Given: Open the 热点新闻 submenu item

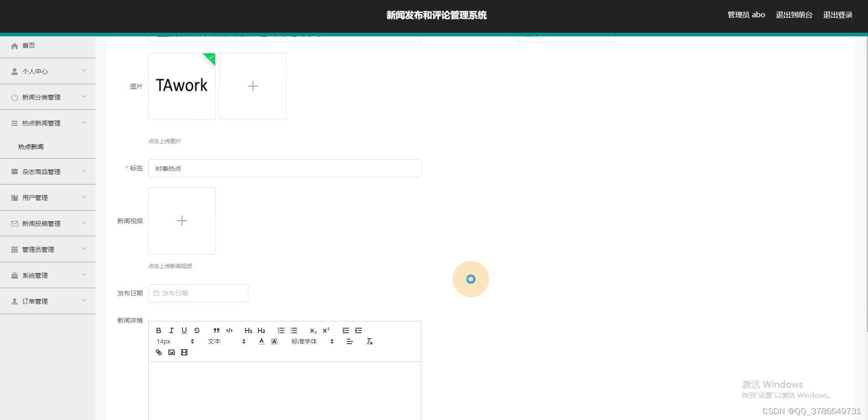Looking at the screenshot, I should (x=48, y=147).
